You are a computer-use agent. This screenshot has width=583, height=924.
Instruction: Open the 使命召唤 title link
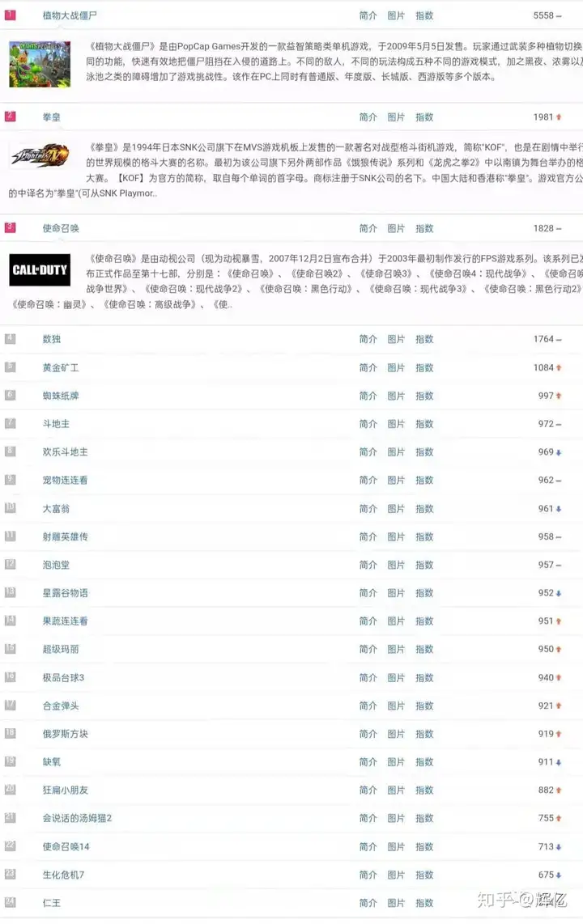click(x=61, y=228)
